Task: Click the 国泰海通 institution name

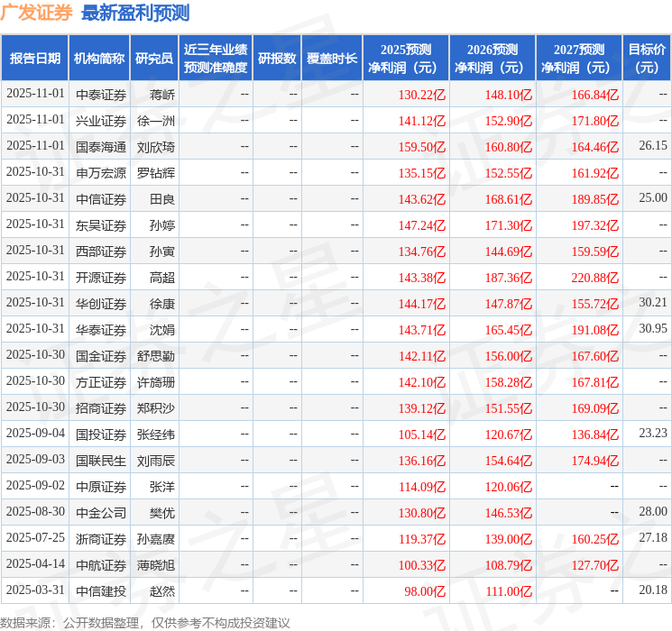Action: tap(101, 146)
